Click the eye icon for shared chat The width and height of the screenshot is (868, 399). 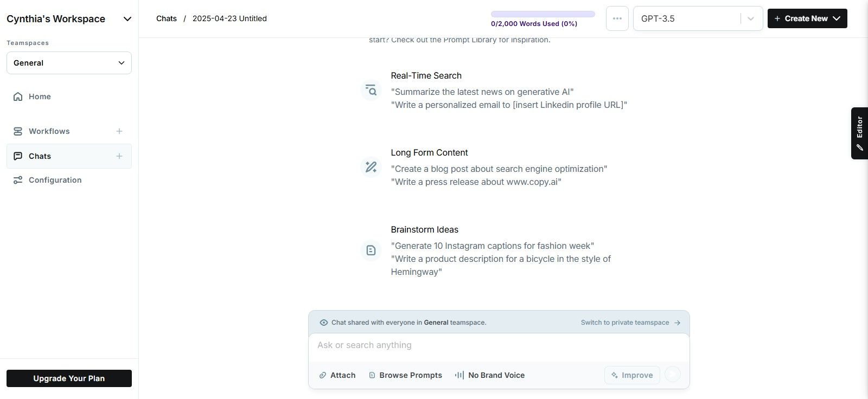point(324,323)
